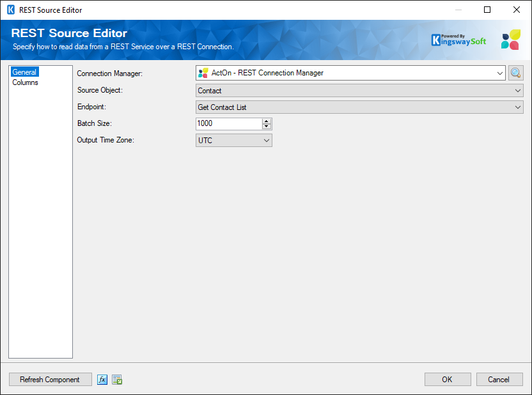This screenshot has width=532, height=395.
Task: Open the expression fx editor icon
Action: (102, 380)
